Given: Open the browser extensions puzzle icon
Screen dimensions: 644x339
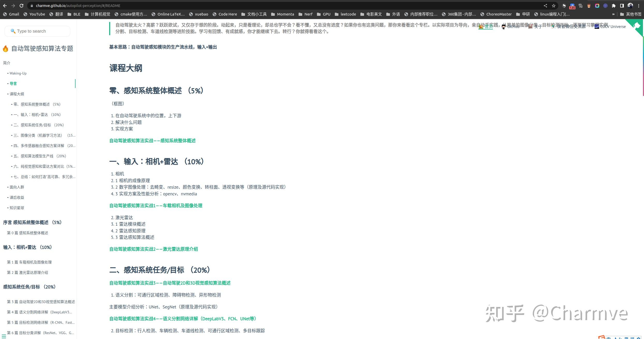Looking at the screenshot, I should [614, 5].
